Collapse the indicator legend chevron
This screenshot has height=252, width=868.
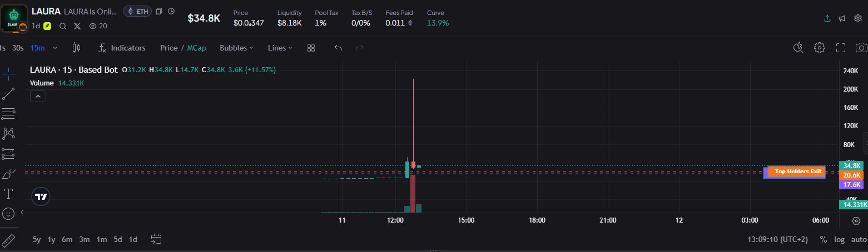click(38, 97)
